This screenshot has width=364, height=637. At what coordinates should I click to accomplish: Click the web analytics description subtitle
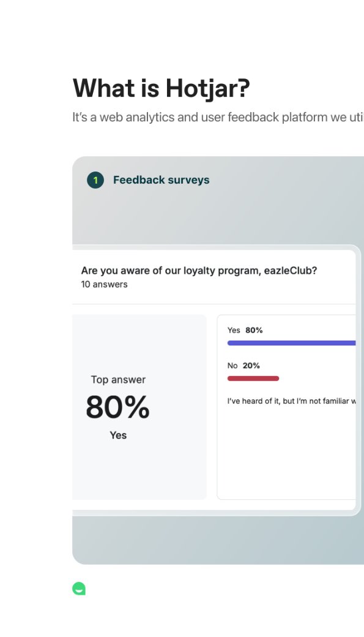[x=218, y=118]
